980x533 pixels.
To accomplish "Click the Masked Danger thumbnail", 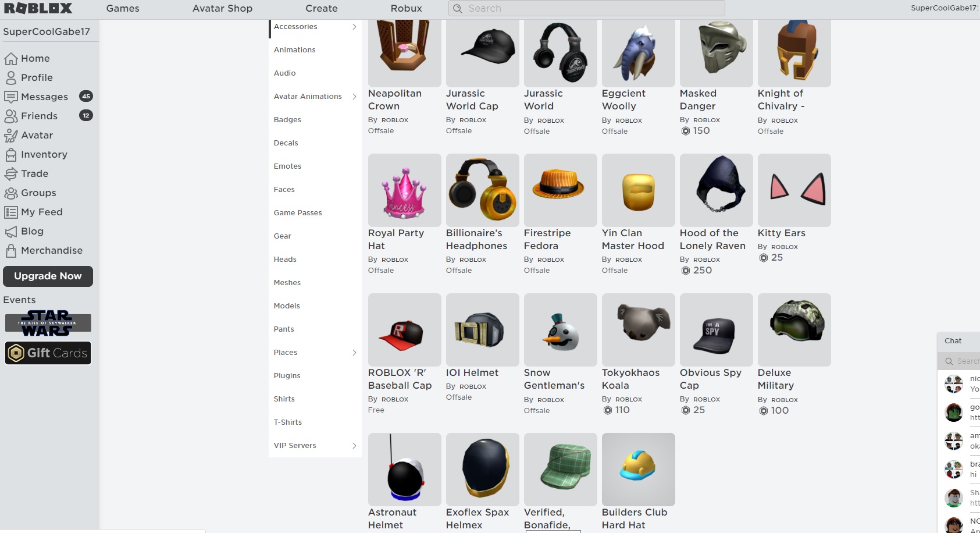I will [x=717, y=52].
